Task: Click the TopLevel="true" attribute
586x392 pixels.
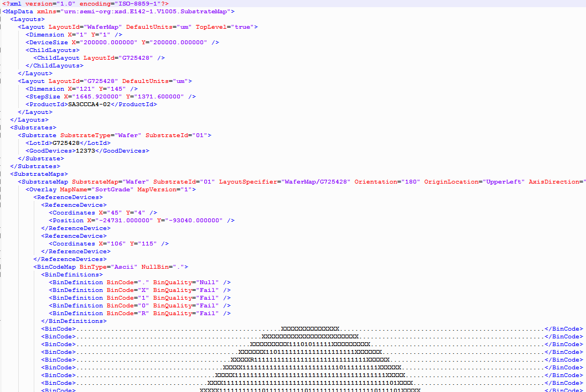Action: coord(225,27)
